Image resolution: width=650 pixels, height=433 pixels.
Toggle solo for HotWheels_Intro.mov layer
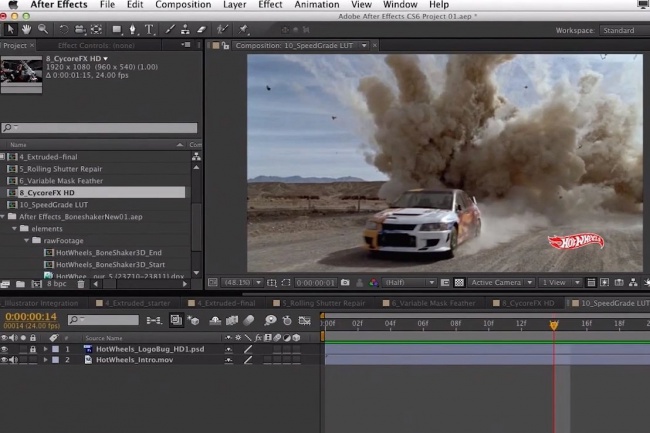point(24,360)
